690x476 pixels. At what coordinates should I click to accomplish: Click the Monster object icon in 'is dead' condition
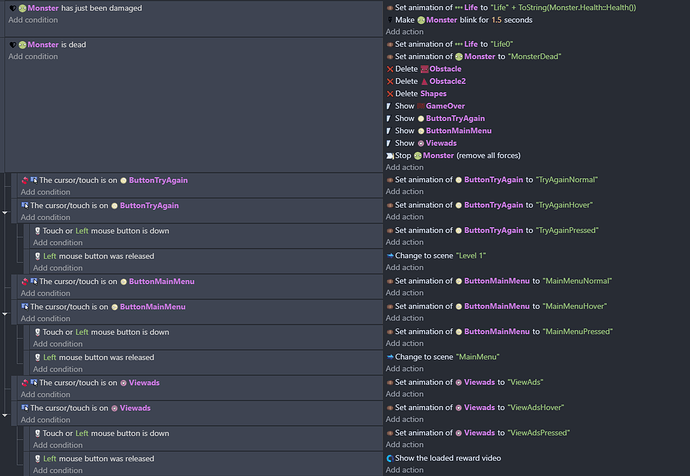(x=22, y=45)
